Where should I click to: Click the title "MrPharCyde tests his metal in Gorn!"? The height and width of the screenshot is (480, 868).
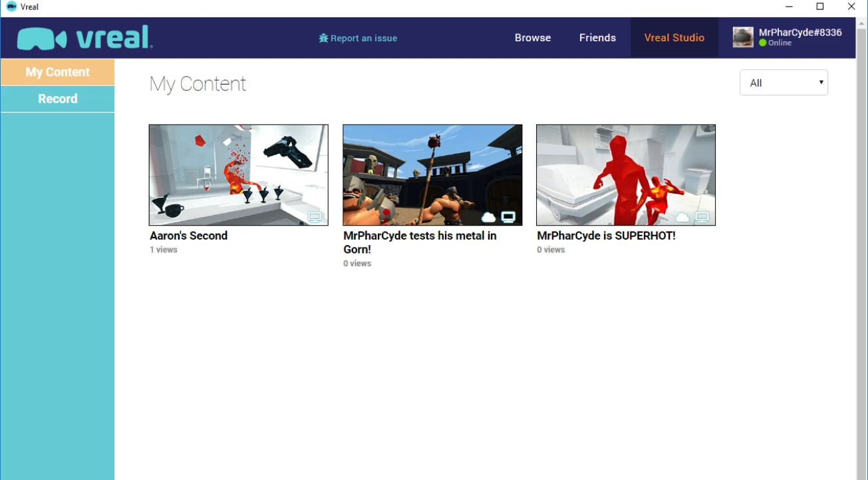pos(420,242)
